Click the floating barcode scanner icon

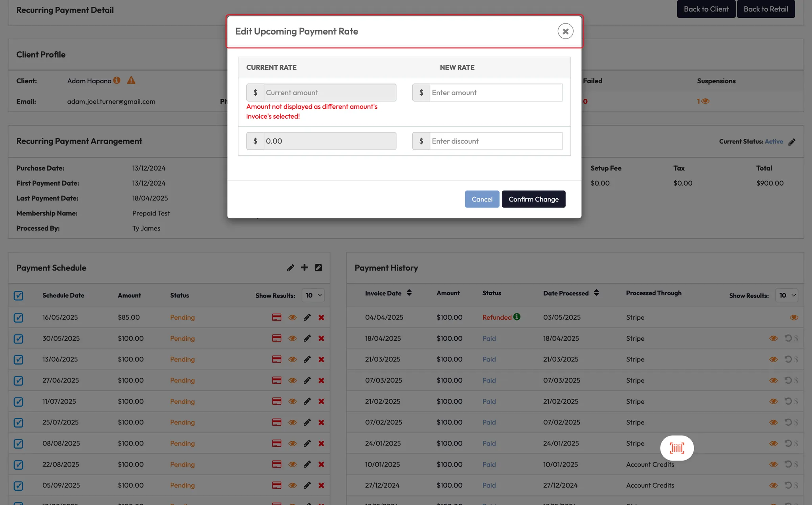[677, 448]
